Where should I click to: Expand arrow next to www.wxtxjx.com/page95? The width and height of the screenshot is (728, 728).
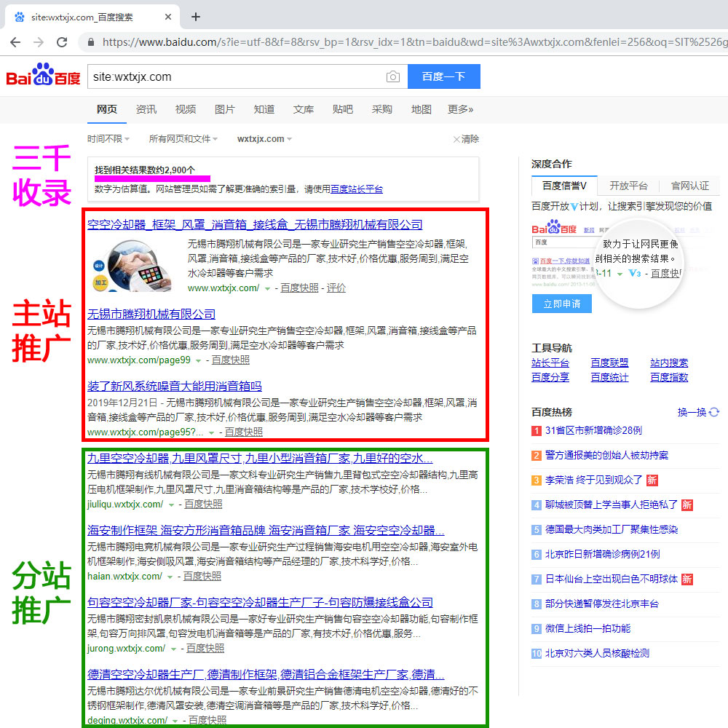coord(211,432)
